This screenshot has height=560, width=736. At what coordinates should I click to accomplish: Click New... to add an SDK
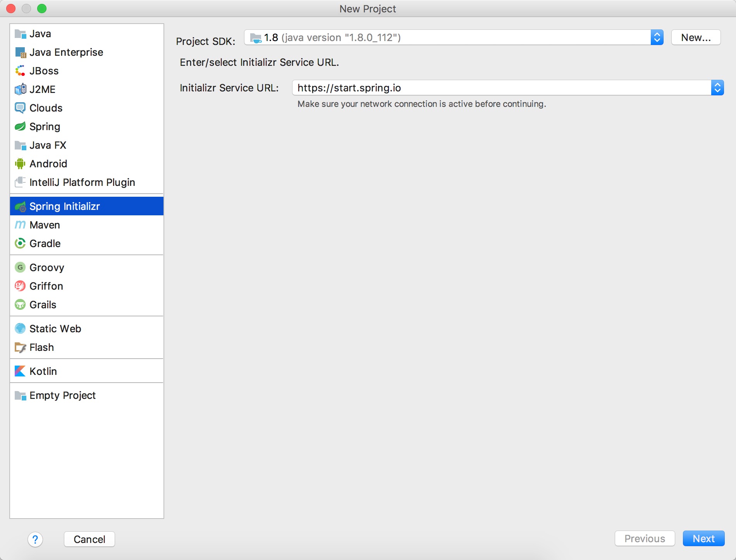(x=696, y=38)
